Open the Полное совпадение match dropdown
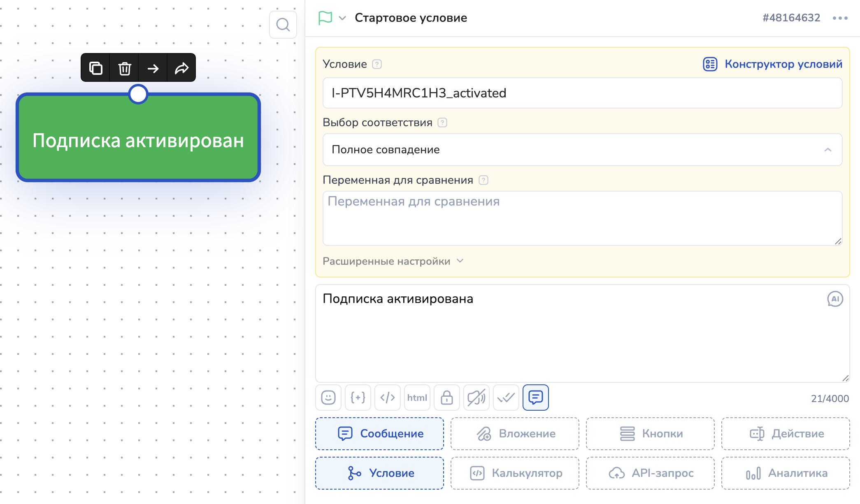The image size is (860, 504). pos(582,150)
